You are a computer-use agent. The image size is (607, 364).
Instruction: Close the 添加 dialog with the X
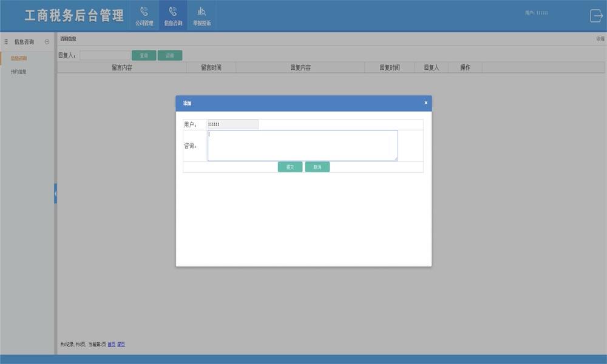coord(426,103)
